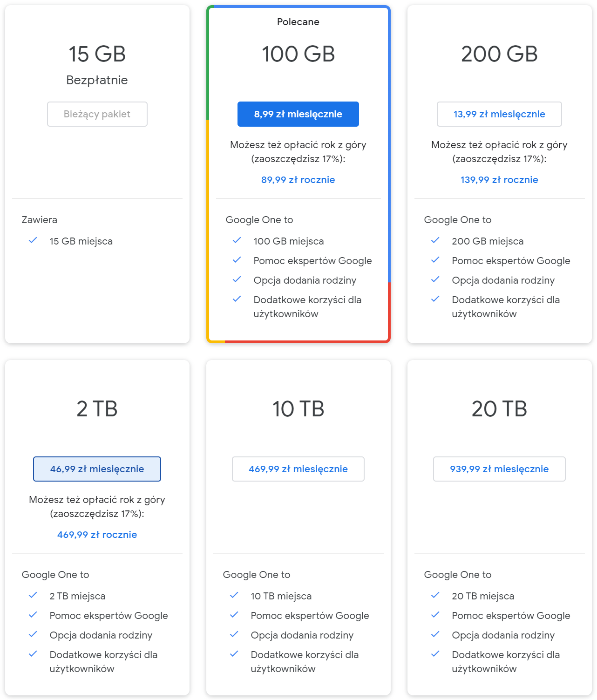Image resolution: width=597 pixels, height=700 pixels.
Task: Click the checkmark beside "Dodatkowe korzyści" in the 10 TB card
Action: click(234, 654)
